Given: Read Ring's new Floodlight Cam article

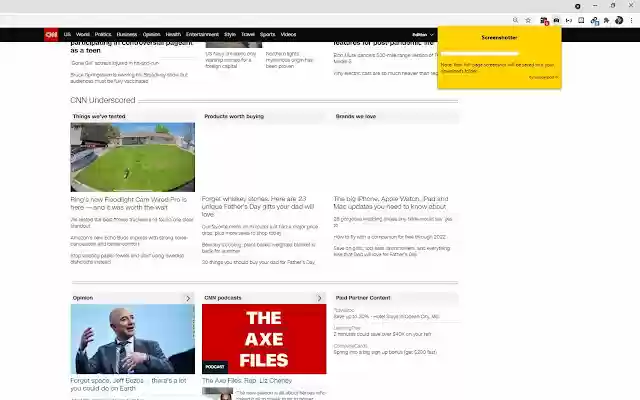Looking at the screenshot, I should (129, 203).
